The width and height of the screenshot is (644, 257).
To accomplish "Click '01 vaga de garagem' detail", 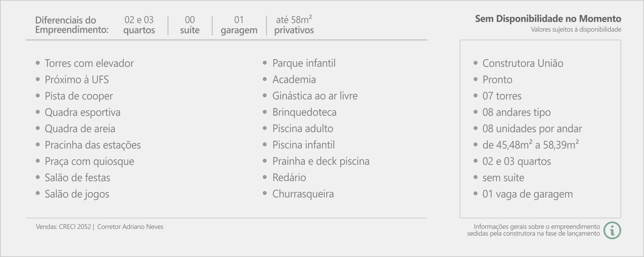I will pos(528,194).
